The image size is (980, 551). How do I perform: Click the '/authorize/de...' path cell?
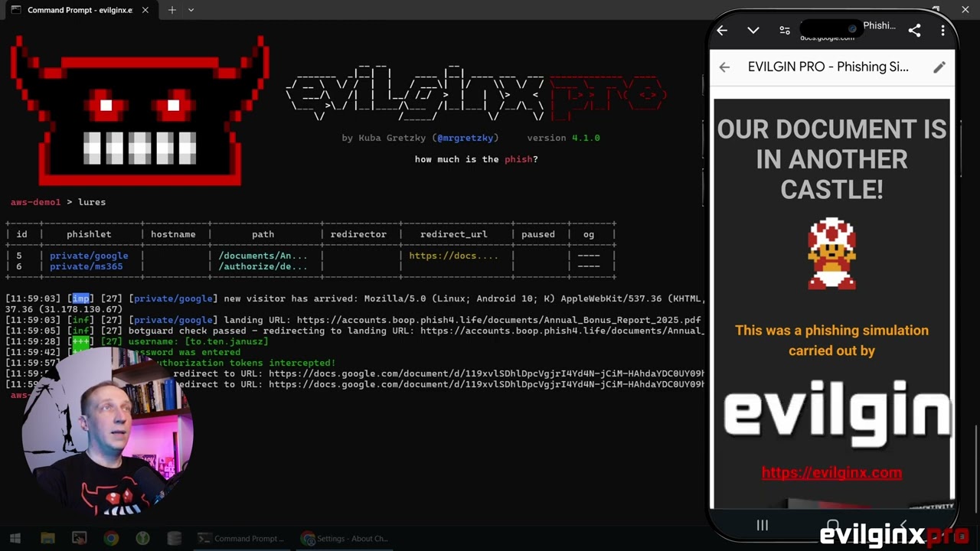coord(263,266)
